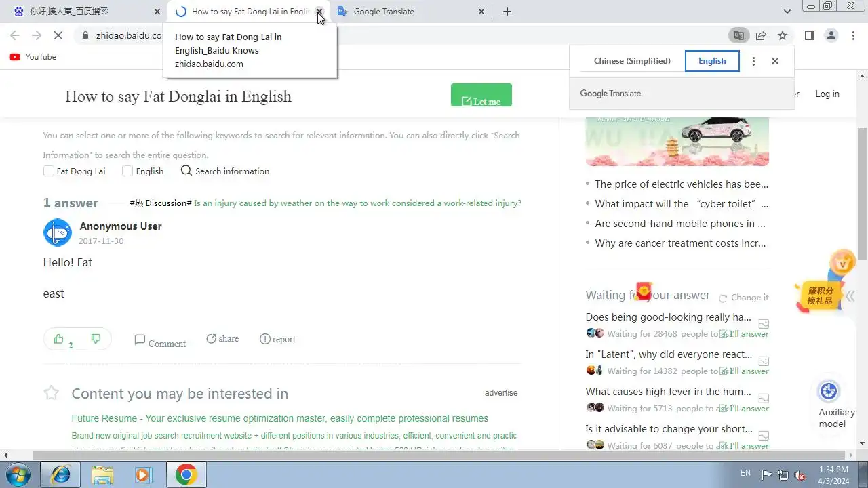868x488 pixels.
Task: Click the browser forward arrow
Action: 37,35
